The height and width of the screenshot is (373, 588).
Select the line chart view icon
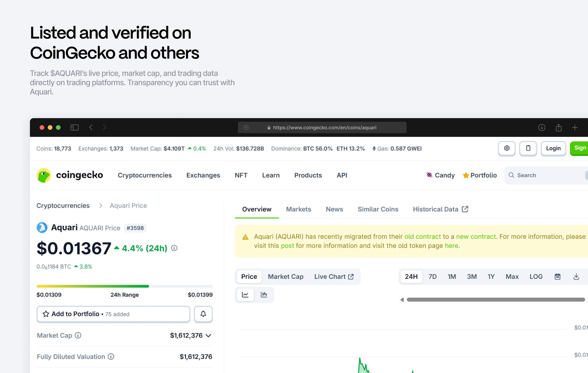(245, 295)
